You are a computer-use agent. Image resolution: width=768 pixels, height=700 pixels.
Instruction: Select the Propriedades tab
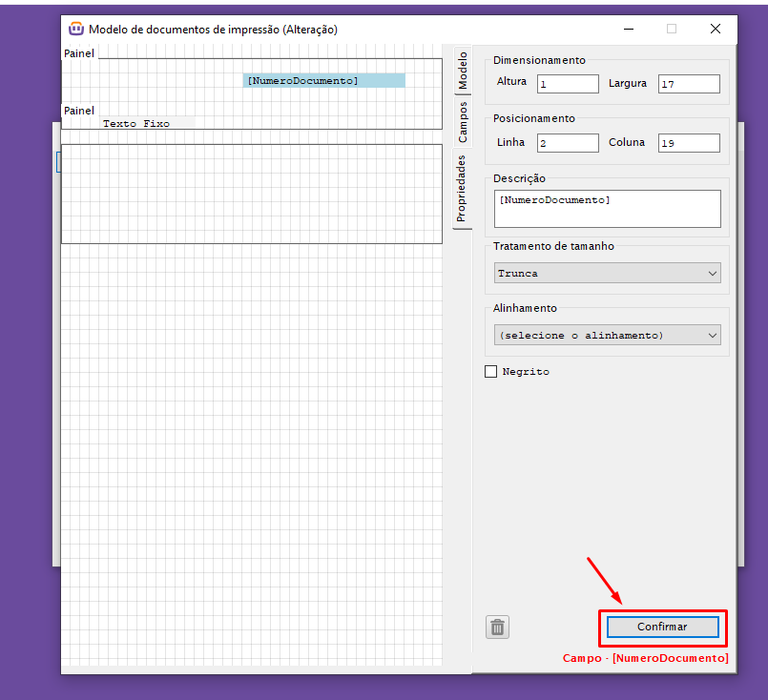(462, 190)
